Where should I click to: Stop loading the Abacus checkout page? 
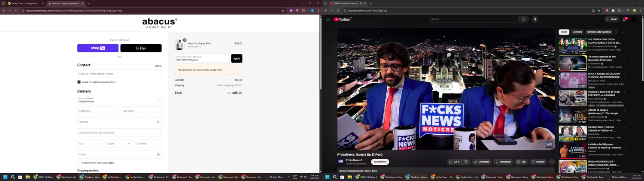pos(15,11)
